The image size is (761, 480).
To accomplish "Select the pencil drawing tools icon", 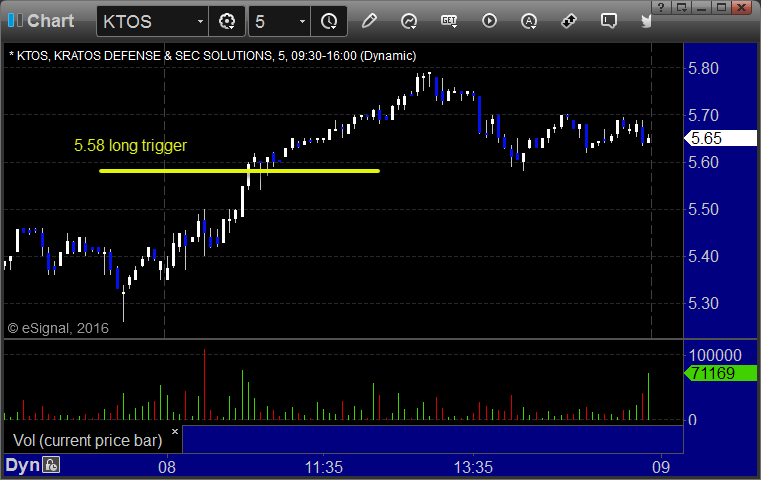I will (369, 21).
